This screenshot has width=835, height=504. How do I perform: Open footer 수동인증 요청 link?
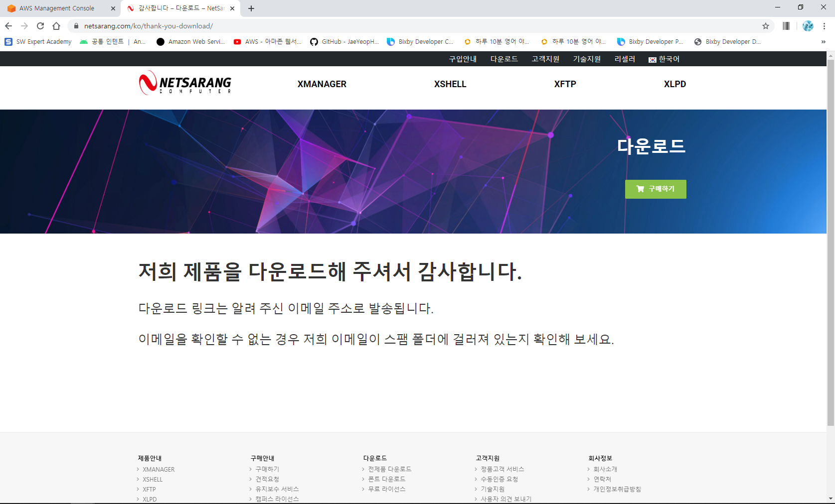click(500, 479)
